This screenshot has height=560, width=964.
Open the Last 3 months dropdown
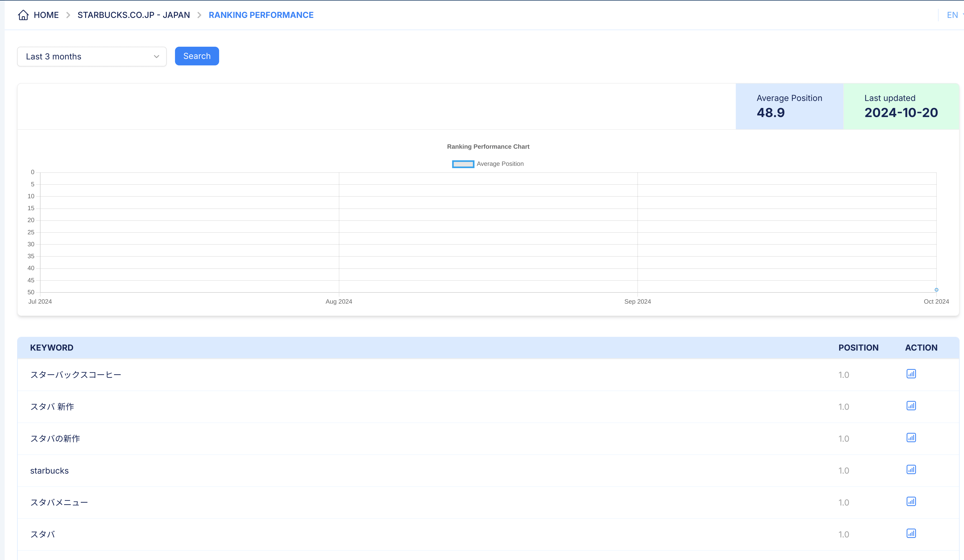pyautogui.click(x=92, y=57)
